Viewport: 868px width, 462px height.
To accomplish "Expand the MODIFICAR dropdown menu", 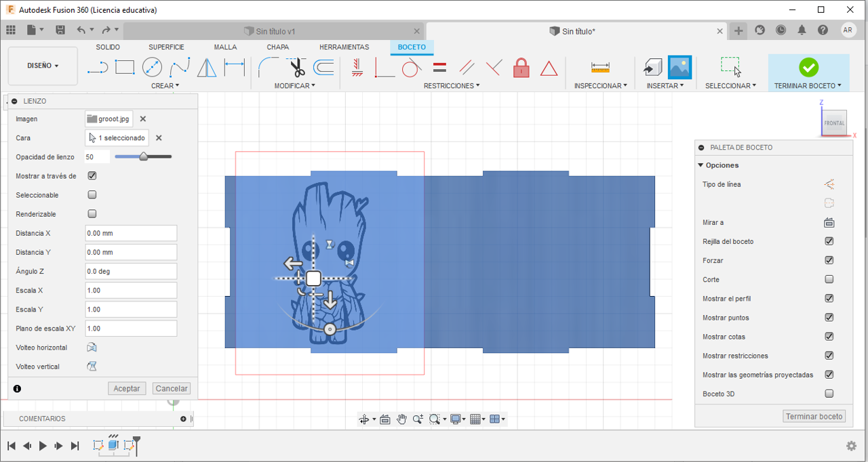I will tap(295, 86).
